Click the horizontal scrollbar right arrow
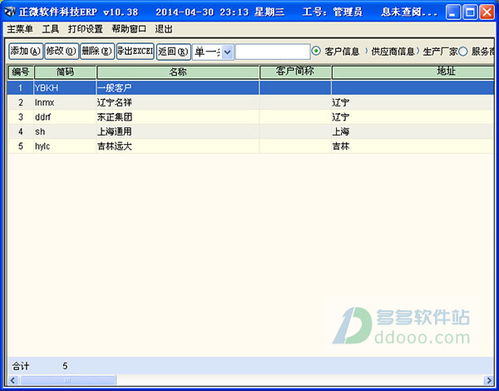The height and width of the screenshot is (391, 499). pyautogui.click(x=489, y=380)
